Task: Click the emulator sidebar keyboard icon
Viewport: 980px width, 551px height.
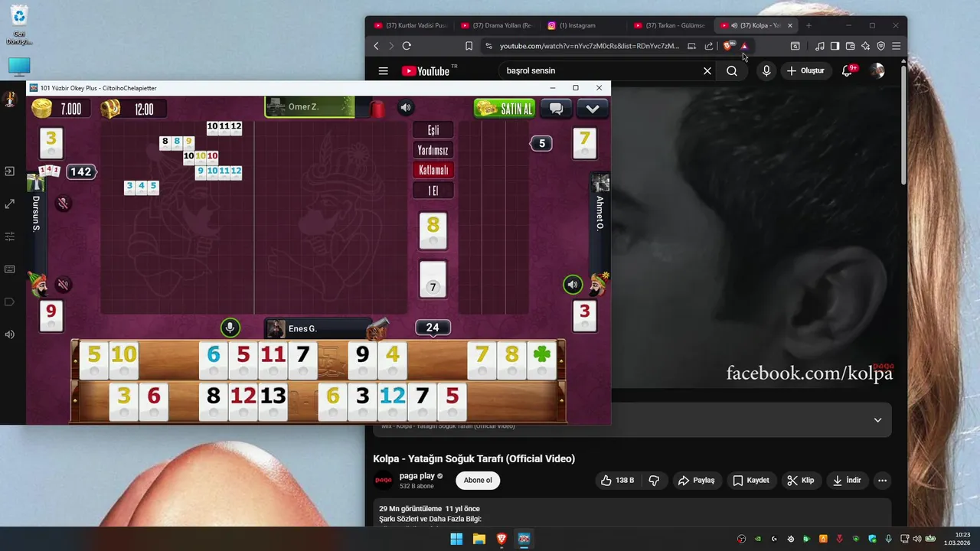Action: click(10, 269)
